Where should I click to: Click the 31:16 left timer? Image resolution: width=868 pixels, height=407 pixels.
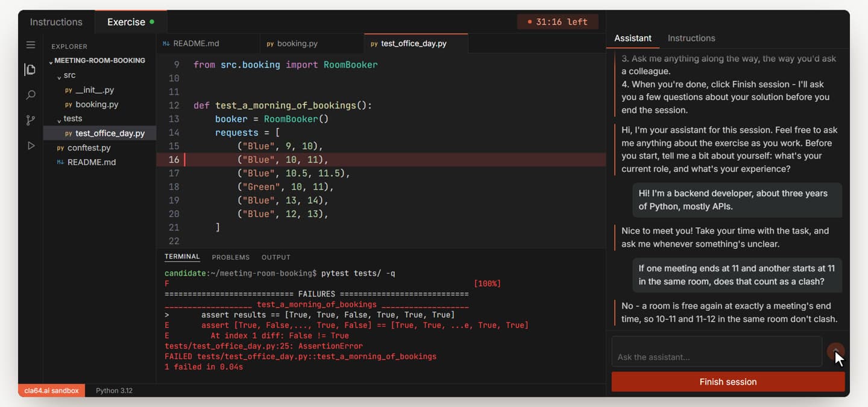coord(558,22)
